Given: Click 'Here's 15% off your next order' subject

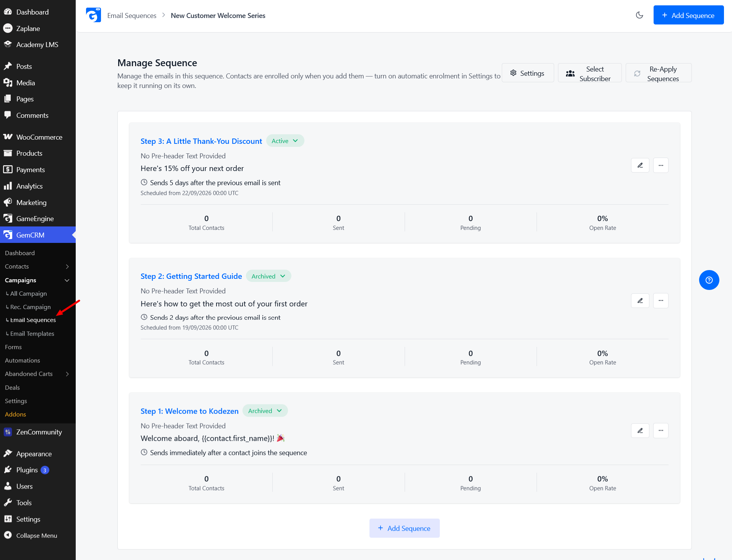Looking at the screenshot, I should [192, 168].
